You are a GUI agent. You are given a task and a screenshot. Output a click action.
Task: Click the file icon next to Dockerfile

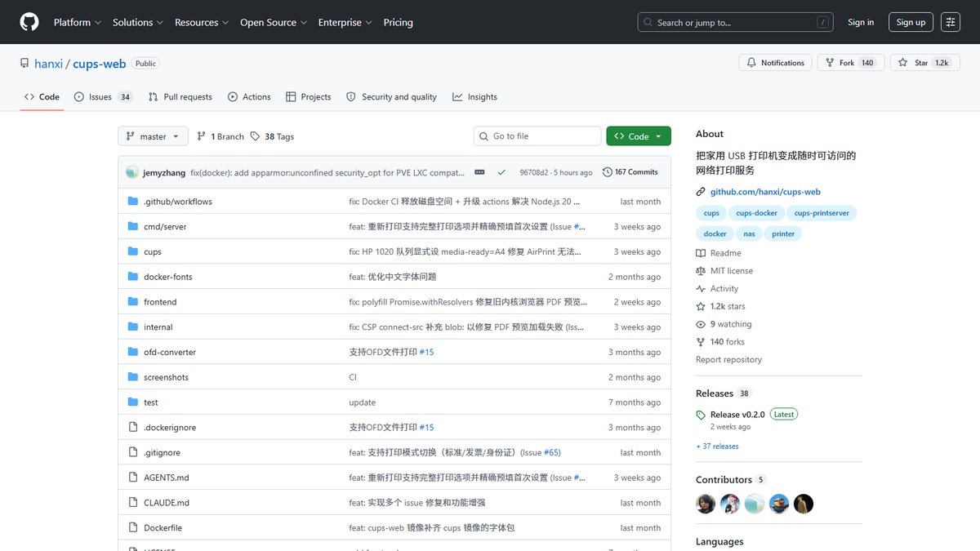point(133,527)
